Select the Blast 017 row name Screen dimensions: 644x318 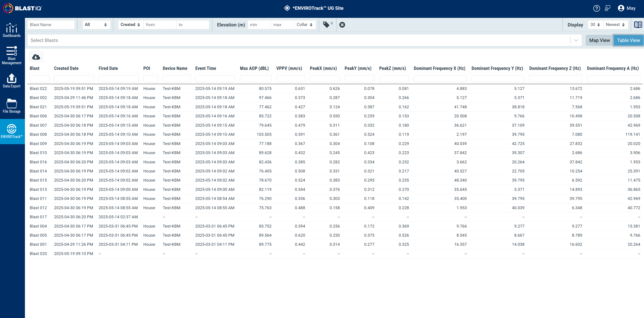pos(38,217)
